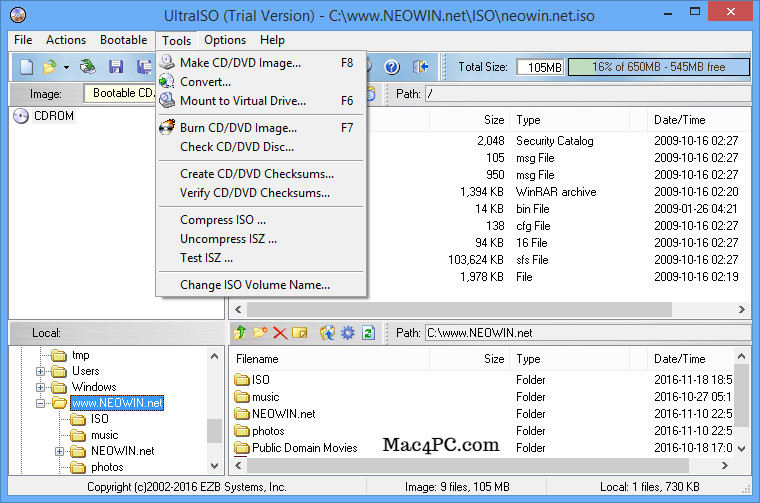Choose Burn CD/DVD Image...
Screen dimensions: 760x503
pos(261,127)
